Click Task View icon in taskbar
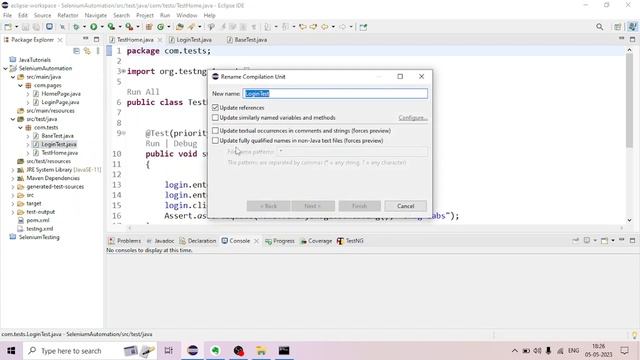The width and height of the screenshot is (640, 360). pyautogui.click(x=169, y=351)
